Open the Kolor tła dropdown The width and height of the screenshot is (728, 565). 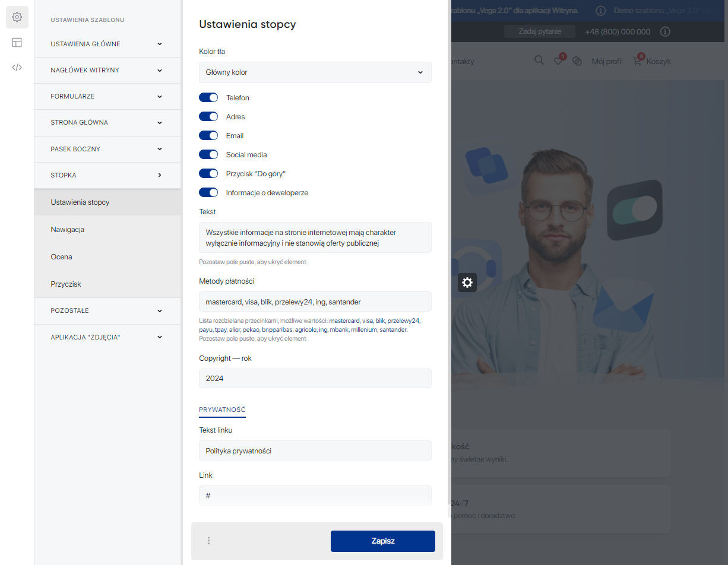point(315,72)
